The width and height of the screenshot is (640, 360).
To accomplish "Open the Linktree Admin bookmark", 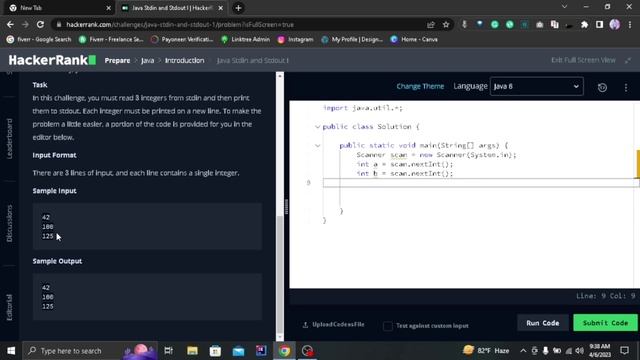I will (245, 39).
